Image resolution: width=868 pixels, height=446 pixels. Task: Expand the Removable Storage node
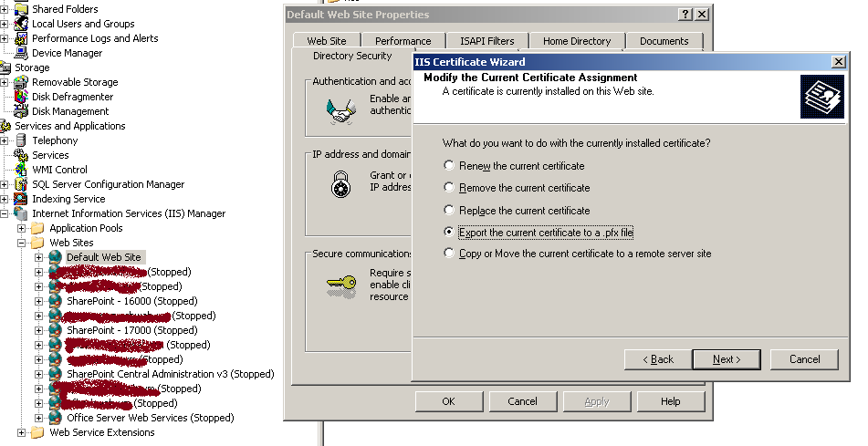tap(4, 82)
